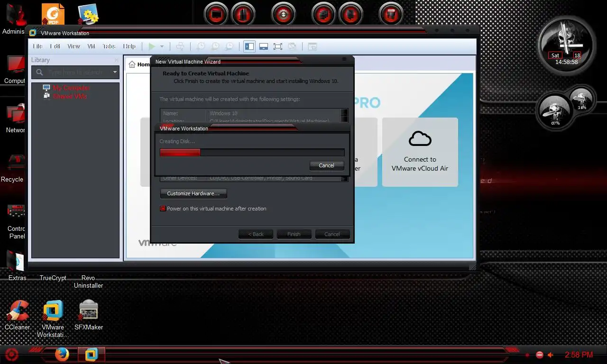Click the disc icon in the top dock
The width and height of the screenshot is (607, 364).
click(x=284, y=14)
